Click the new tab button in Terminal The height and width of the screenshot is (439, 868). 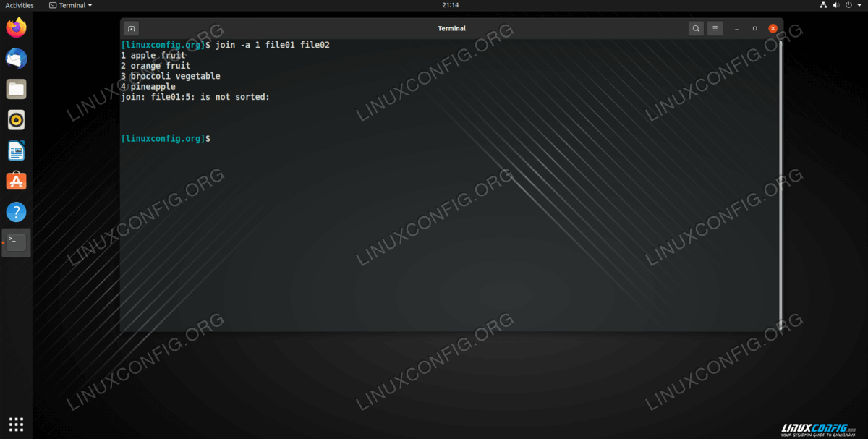coord(131,29)
